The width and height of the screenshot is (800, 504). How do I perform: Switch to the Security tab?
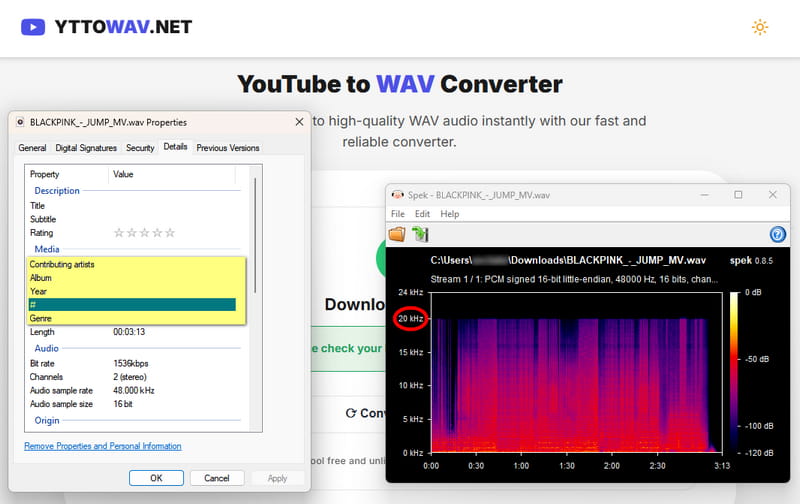pyautogui.click(x=140, y=147)
